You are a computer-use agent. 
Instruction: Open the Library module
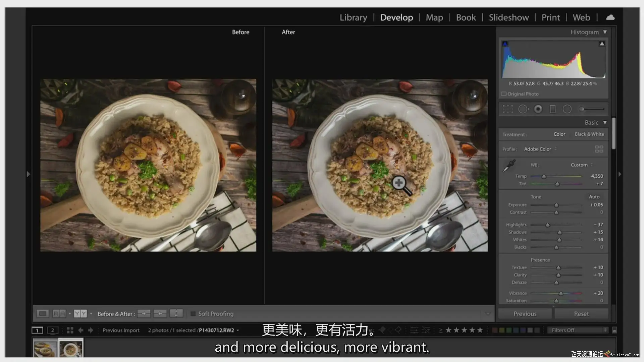tap(353, 17)
